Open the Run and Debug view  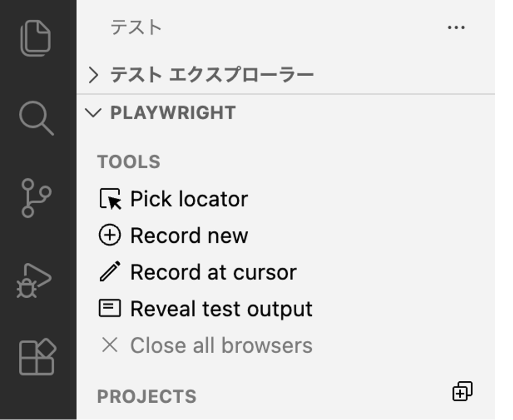click(34, 281)
